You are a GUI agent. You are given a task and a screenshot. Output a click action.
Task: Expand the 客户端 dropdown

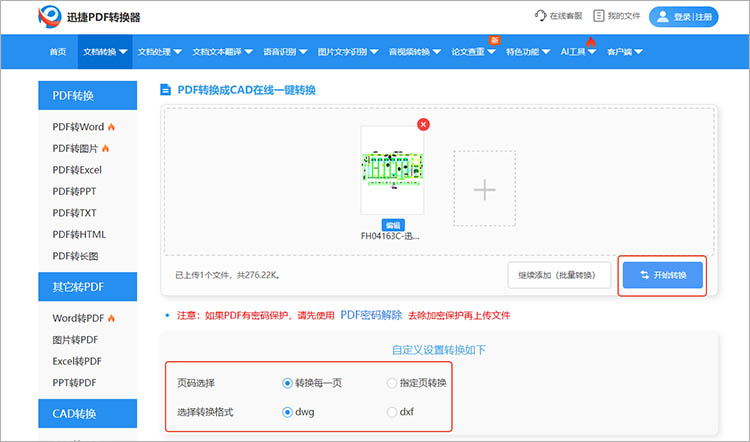click(x=624, y=52)
